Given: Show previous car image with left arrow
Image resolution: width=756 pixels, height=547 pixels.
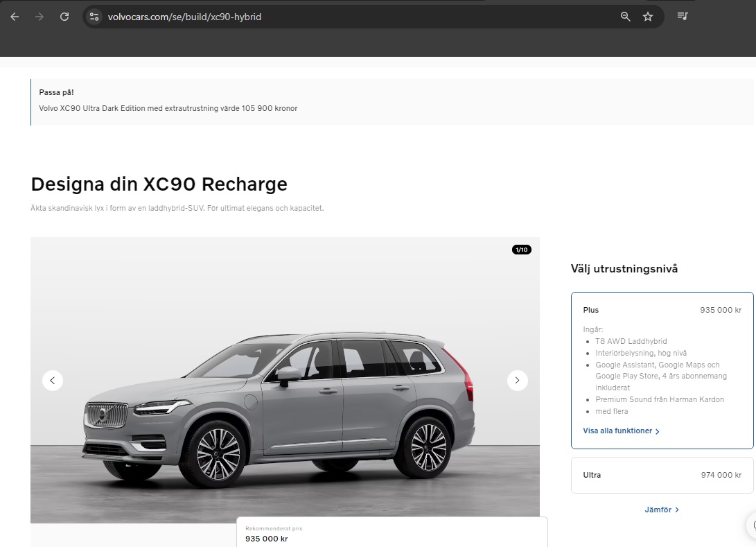Looking at the screenshot, I should click(53, 380).
